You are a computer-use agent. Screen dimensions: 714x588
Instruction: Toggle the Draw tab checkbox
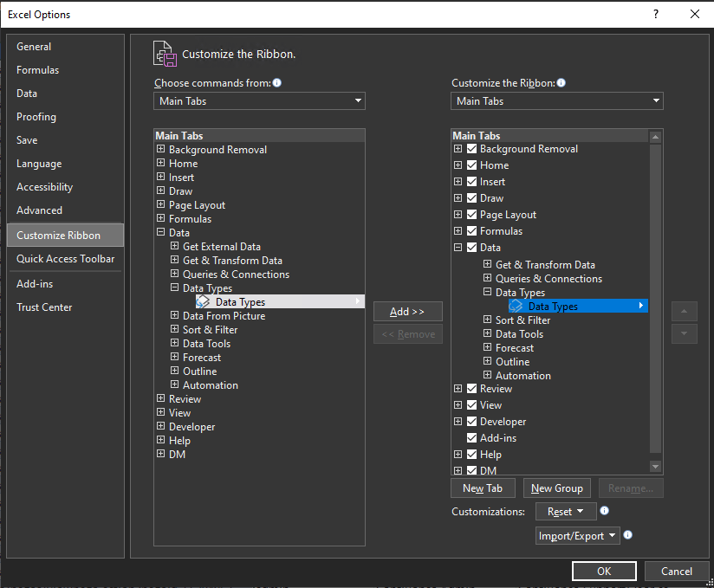click(x=471, y=198)
